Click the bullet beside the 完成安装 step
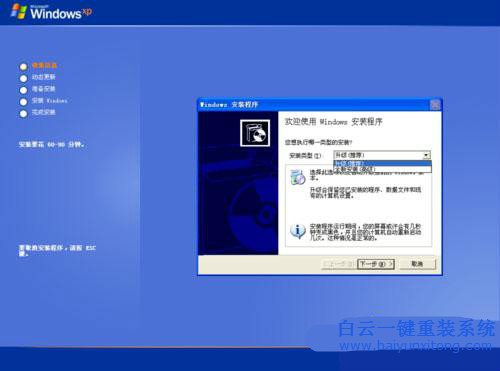 click(23, 114)
